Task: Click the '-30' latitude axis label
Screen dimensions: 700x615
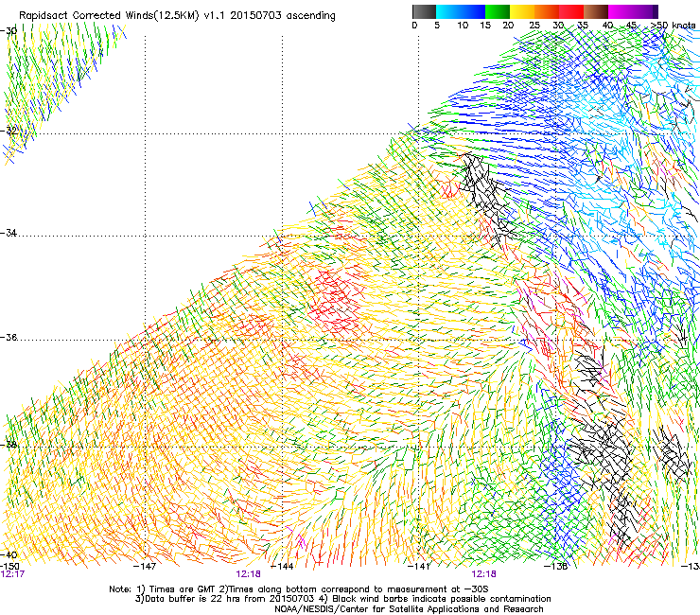Action: (x=9, y=31)
